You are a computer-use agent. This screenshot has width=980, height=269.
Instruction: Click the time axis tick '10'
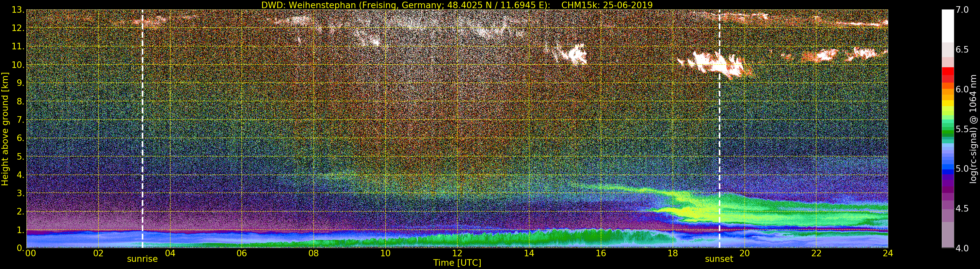click(385, 253)
